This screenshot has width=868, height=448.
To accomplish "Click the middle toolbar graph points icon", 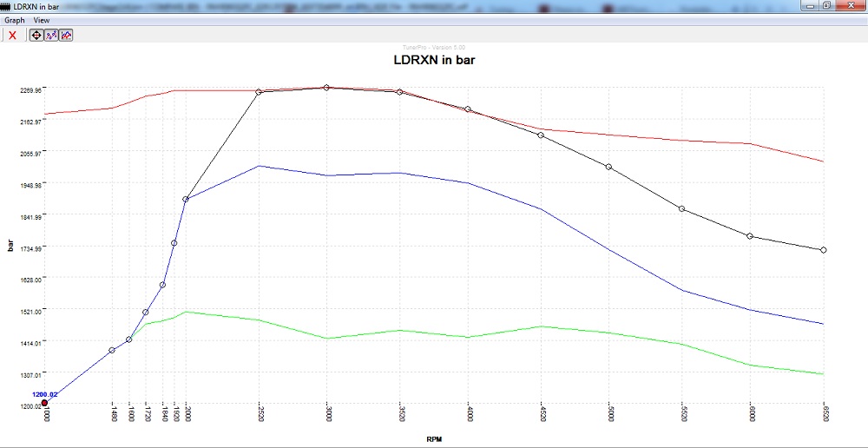I will [51, 35].
